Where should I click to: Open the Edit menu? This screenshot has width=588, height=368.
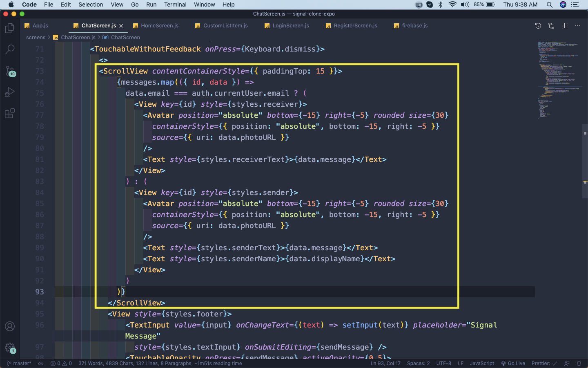click(x=66, y=4)
